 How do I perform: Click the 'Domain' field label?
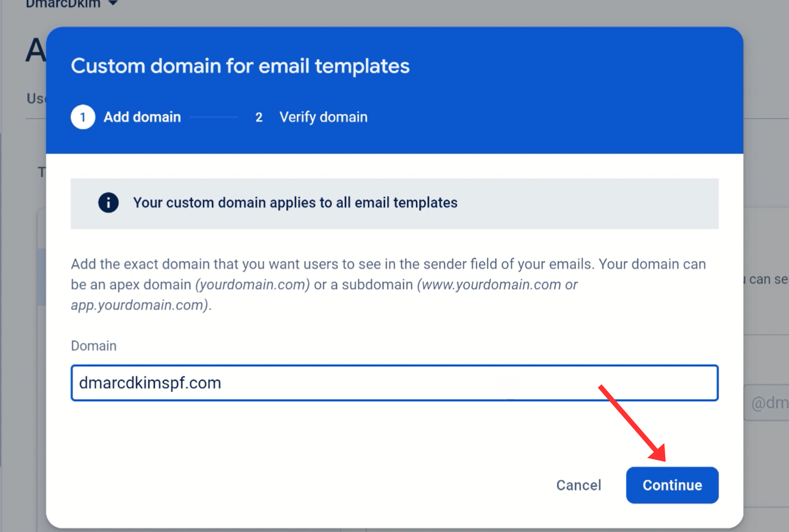coord(94,346)
